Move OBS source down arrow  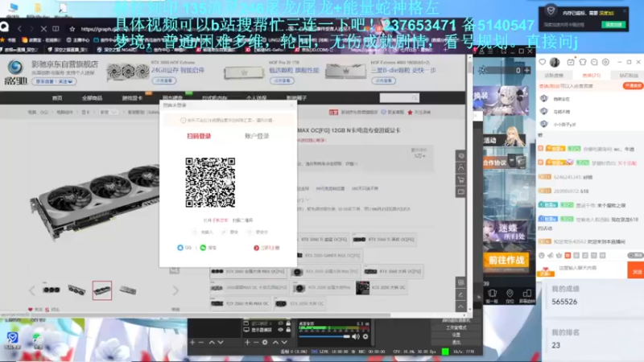pyautogui.click(x=284, y=342)
